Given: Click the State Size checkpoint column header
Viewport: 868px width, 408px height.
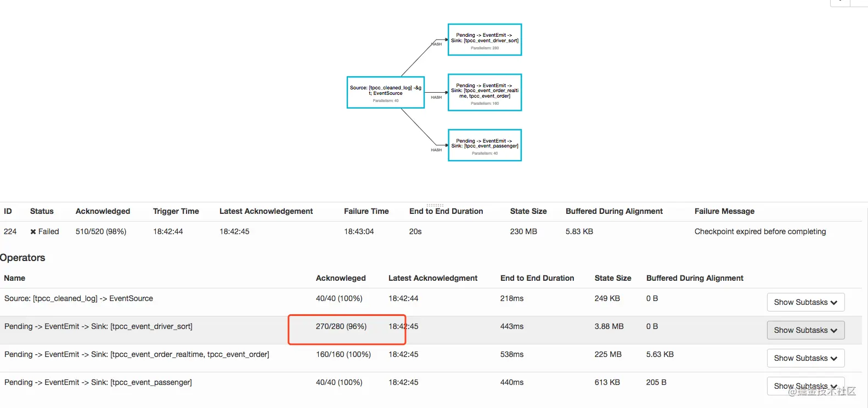Looking at the screenshot, I should (x=528, y=211).
